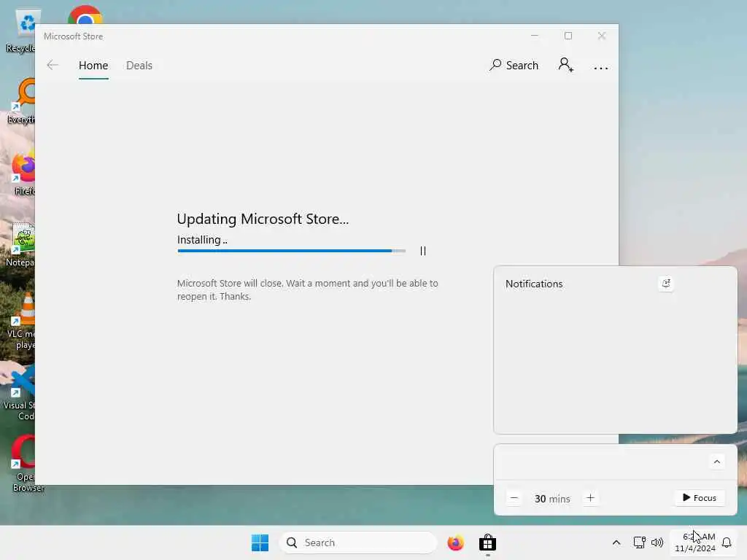Viewport: 747px width, 560px height.
Task: Decrease focus time with minus button
Action: tap(514, 498)
